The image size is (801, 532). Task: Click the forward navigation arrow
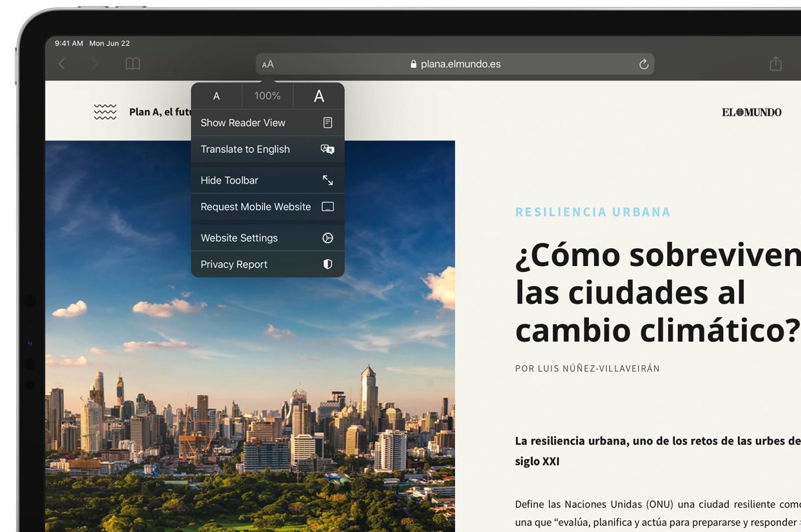(x=95, y=64)
